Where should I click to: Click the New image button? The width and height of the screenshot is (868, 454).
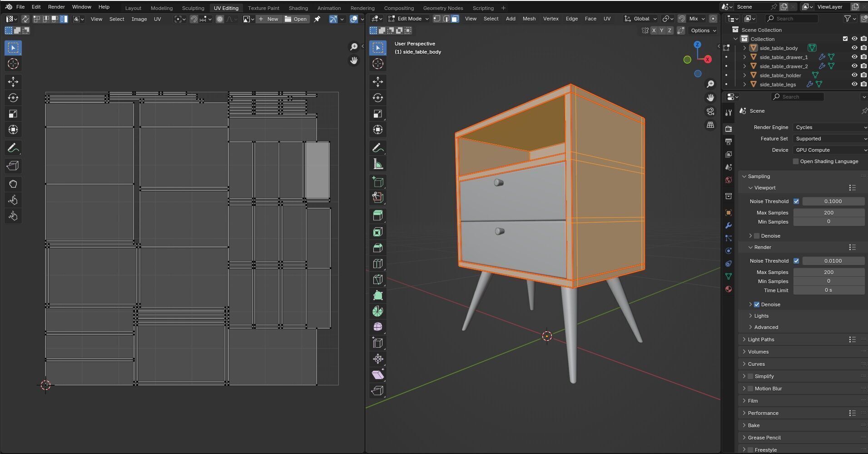pyautogui.click(x=268, y=19)
